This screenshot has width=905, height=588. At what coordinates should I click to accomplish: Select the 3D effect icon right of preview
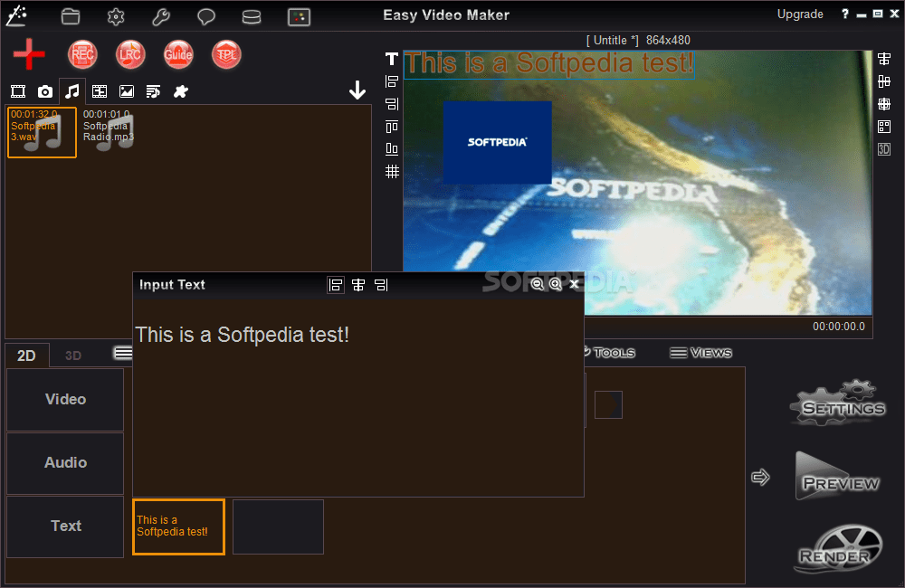(x=883, y=149)
